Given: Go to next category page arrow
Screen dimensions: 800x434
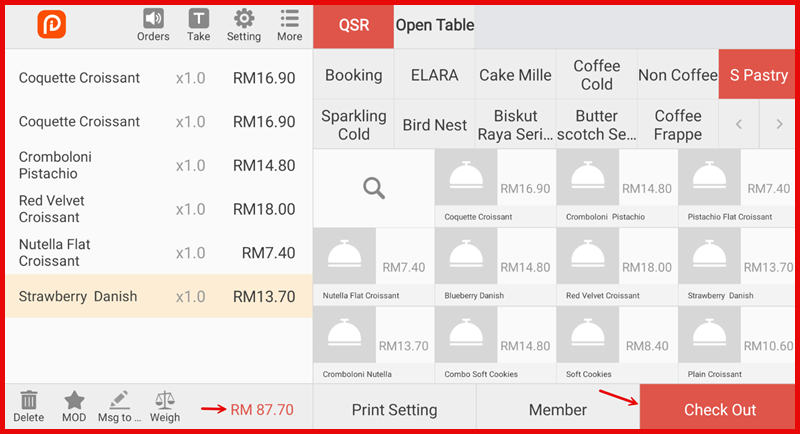Looking at the screenshot, I should (x=779, y=125).
